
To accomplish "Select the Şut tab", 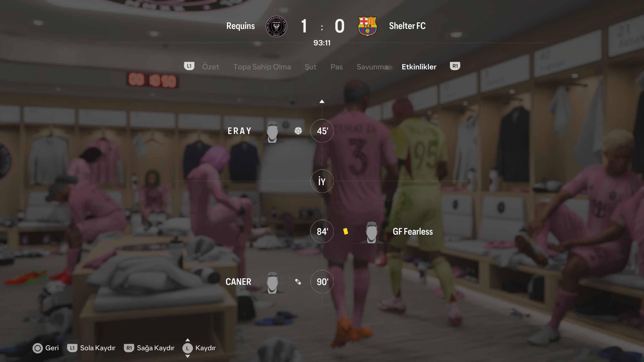I will coord(310,67).
